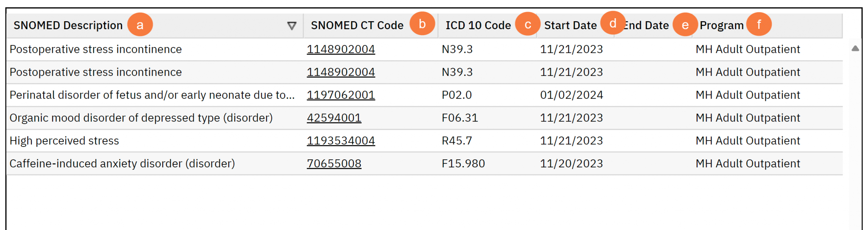Image resolution: width=868 pixels, height=230 pixels.
Task: Sort by SNOMED CT Code column header
Action: [357, 25]
